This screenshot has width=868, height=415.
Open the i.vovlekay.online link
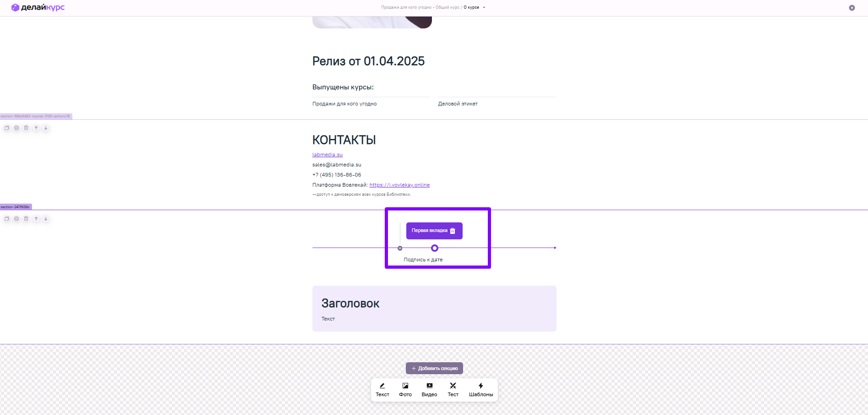(399, 185)
